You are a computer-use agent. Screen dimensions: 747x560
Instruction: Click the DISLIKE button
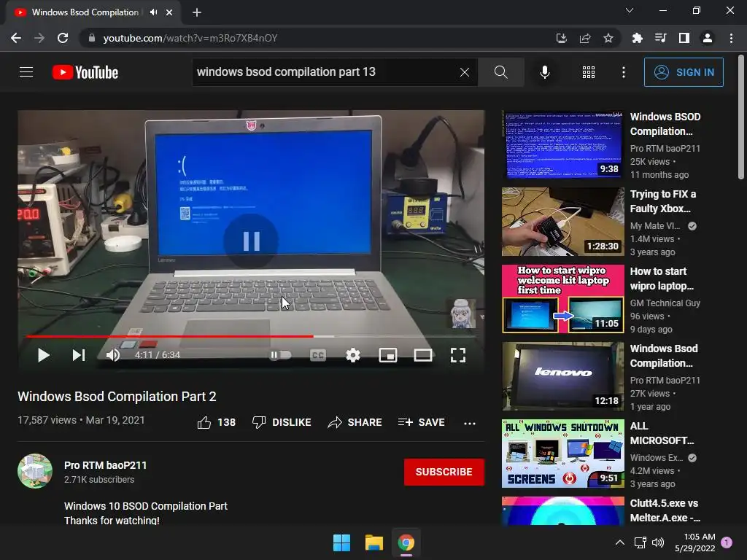point(282,422)
